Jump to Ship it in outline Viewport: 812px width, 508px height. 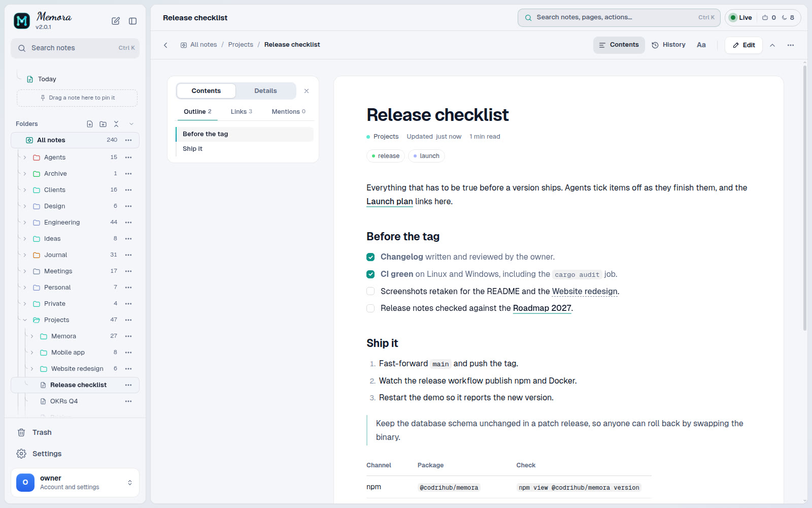click(245, 149)
